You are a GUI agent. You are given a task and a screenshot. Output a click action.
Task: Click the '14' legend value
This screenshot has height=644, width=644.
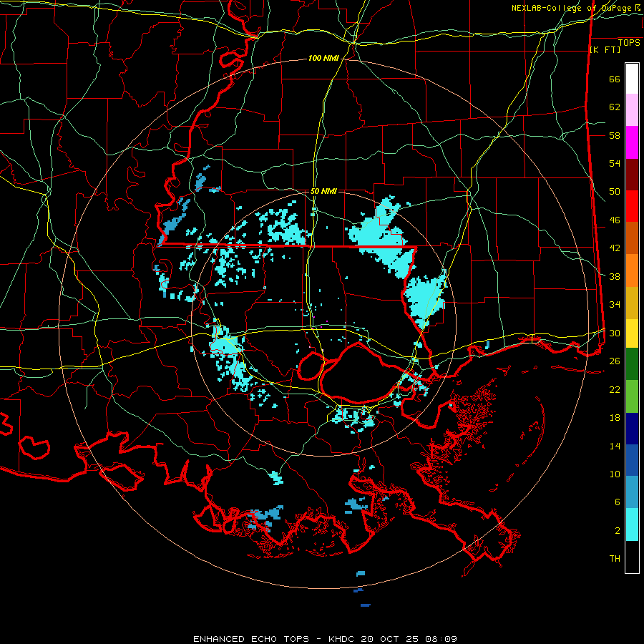click(x=615, y=446)
